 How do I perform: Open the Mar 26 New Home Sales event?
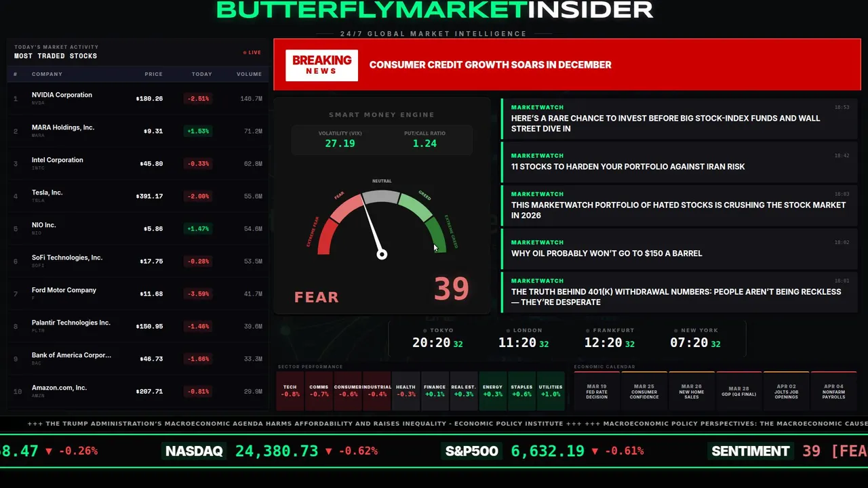(x=692, y=391)
